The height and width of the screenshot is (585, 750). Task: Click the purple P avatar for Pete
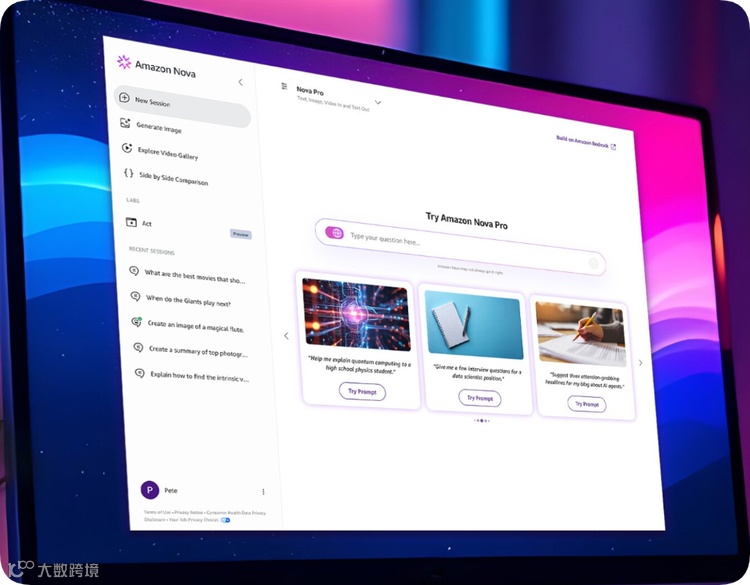coord(150,490)
